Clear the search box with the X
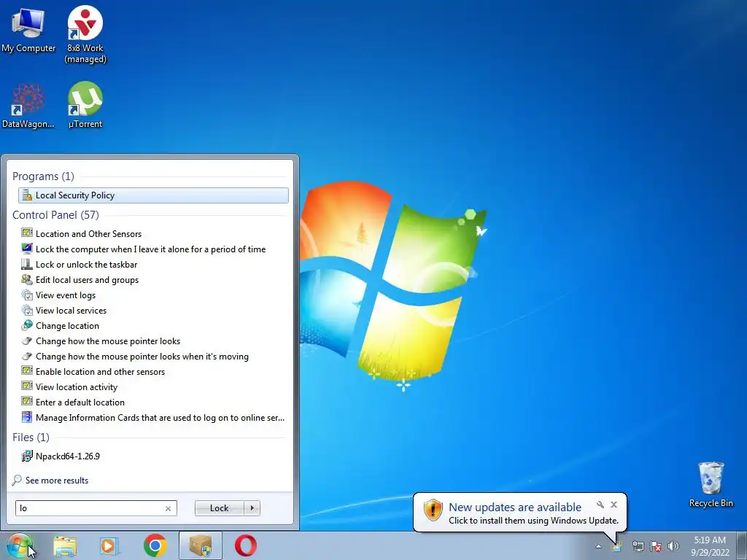Screen dimensions: 747x560 [169, 508]
